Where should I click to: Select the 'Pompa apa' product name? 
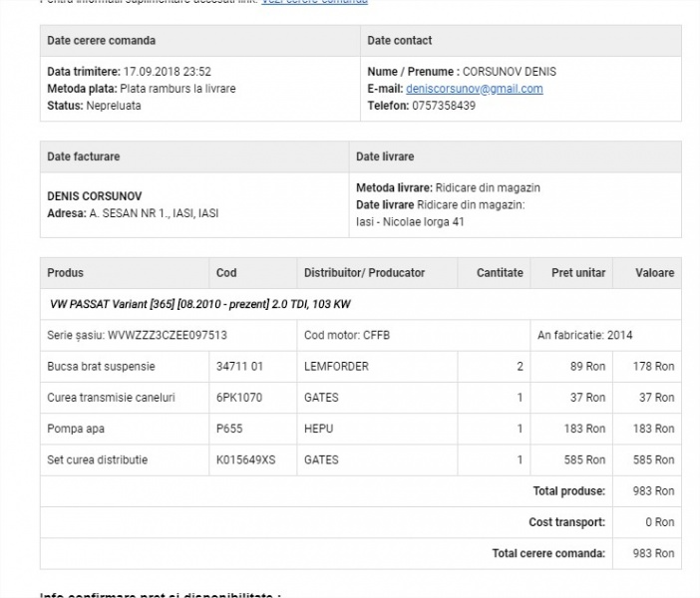click(76, 429)
